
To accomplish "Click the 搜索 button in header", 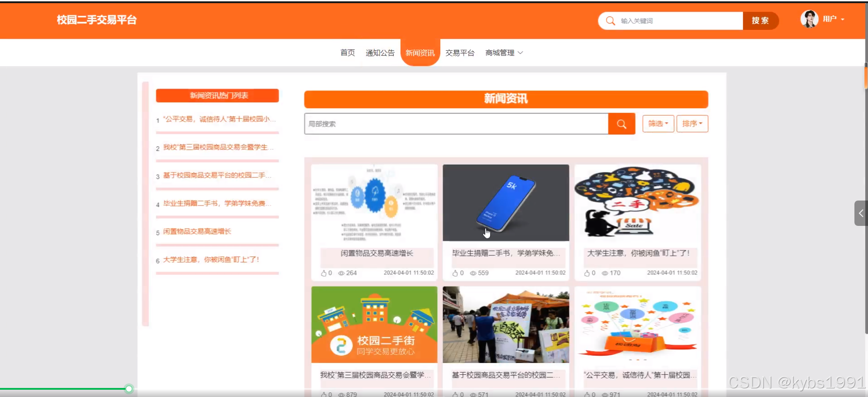I will (760, 21).
